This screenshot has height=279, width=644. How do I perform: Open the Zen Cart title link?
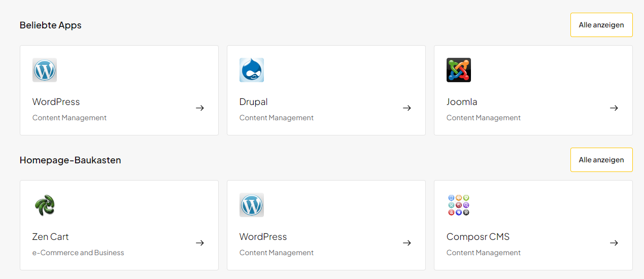pyautogui.click(x=51, y=237)
